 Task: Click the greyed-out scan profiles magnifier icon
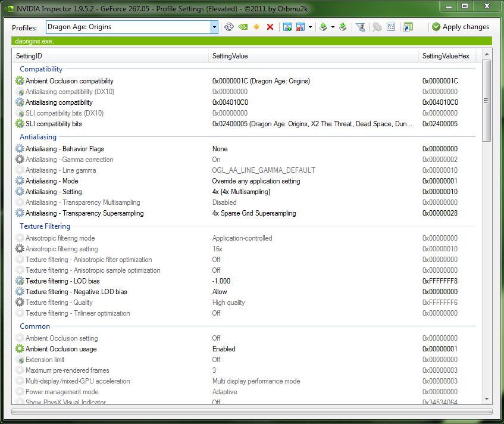point(377,27)
